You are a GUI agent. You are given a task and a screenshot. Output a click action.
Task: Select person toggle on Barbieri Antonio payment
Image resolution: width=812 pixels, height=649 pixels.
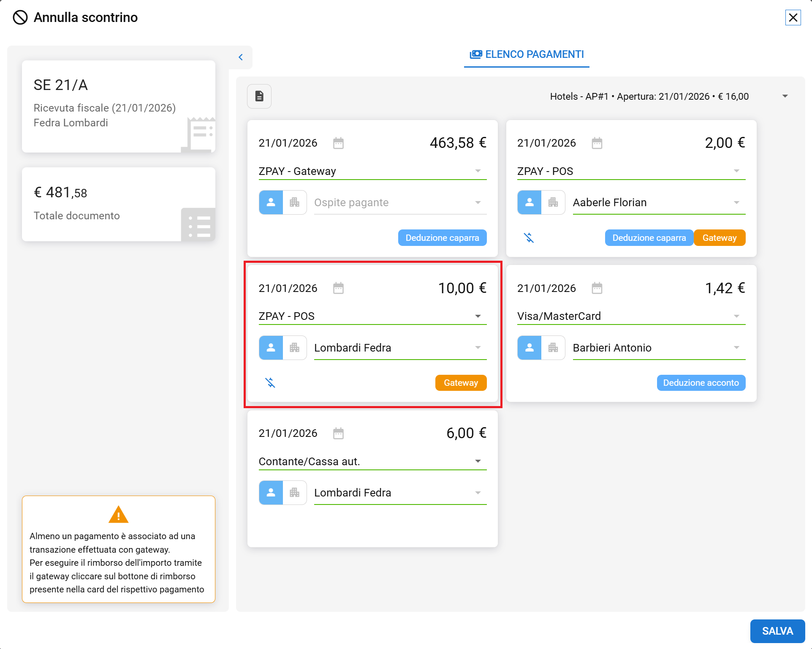pyautogui.click(x=529, y=348)
